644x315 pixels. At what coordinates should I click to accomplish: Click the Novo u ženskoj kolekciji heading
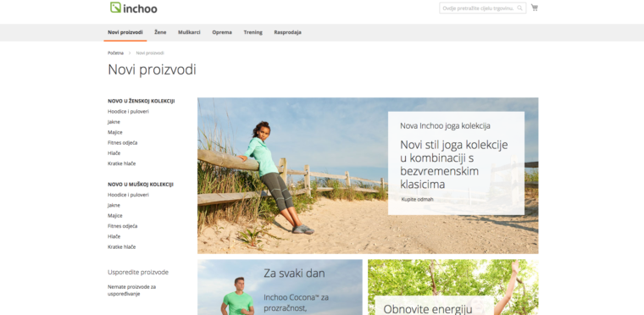(142, 101)
